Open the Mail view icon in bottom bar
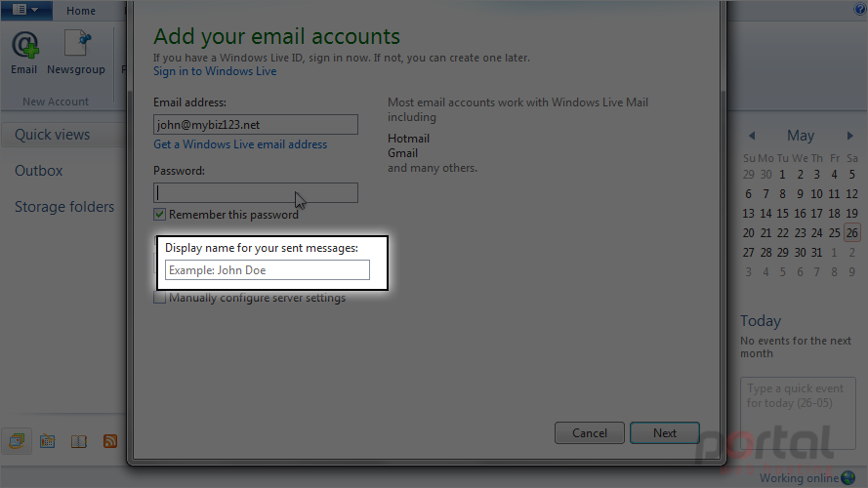The width and height of the screenshot is (868, 488). (17, 441)
